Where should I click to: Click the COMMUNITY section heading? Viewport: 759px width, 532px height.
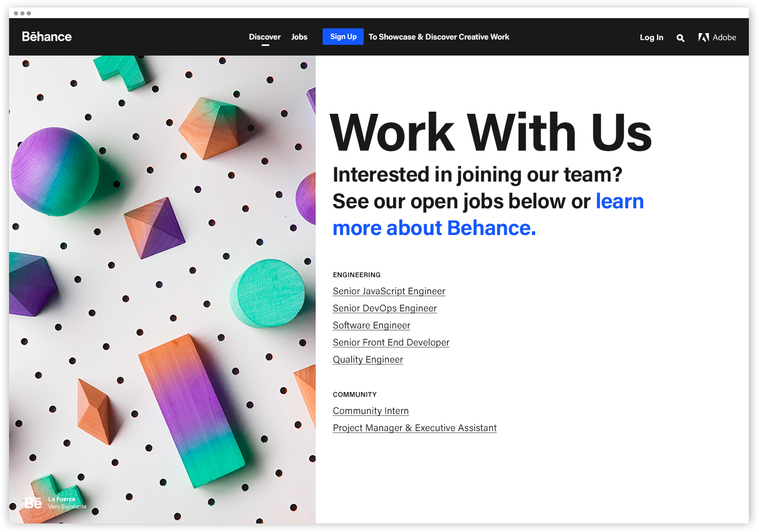point(355,395)
